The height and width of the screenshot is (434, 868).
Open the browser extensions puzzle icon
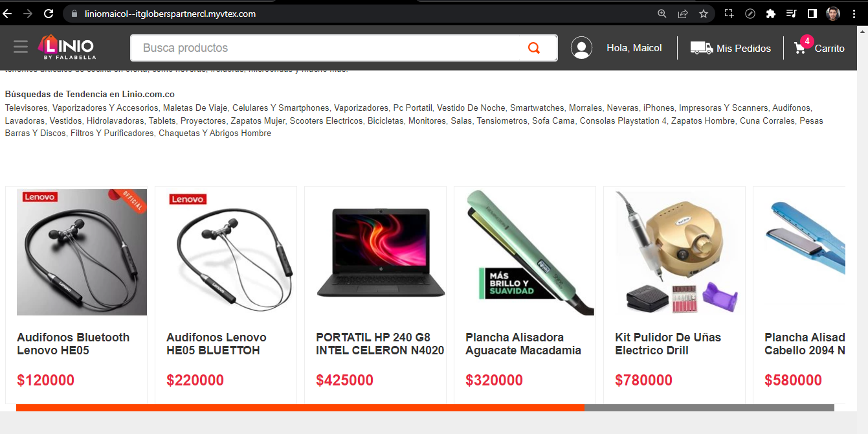point(770,14)
